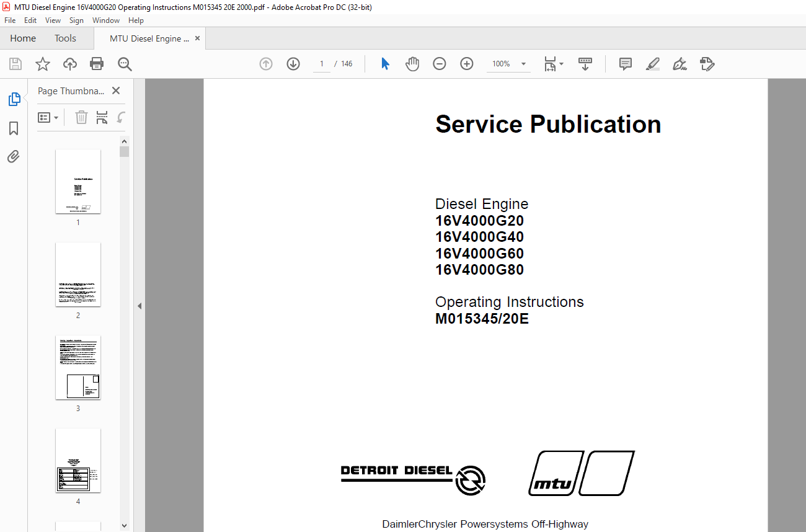The height and width of the screenshot is (532, 806).
Task: Click the '16V4000G40' model text
Action: coord(479,237)
